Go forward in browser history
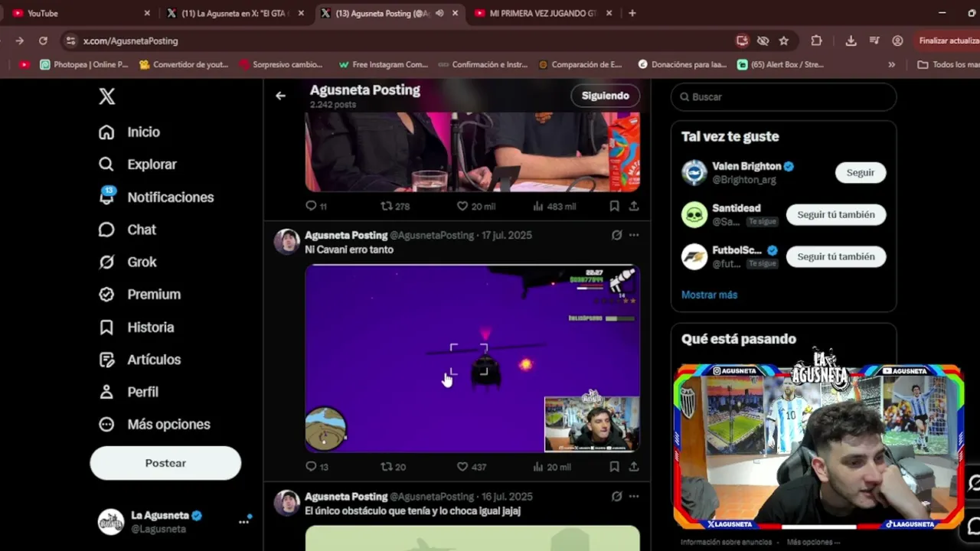The image size is (980, 551). tap(19, 41)
